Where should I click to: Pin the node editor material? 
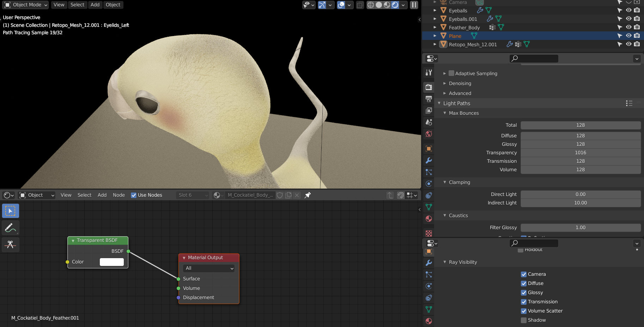coord(308,195)
